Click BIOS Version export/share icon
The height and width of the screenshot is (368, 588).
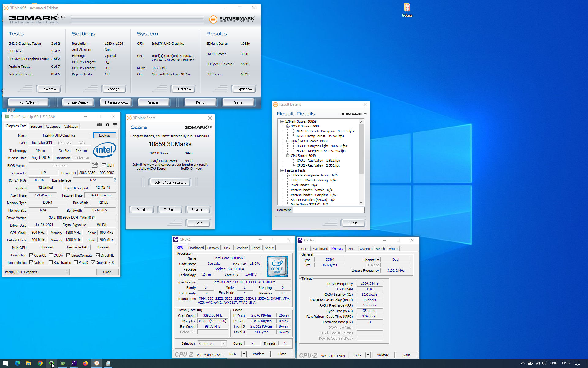point(95,165)
